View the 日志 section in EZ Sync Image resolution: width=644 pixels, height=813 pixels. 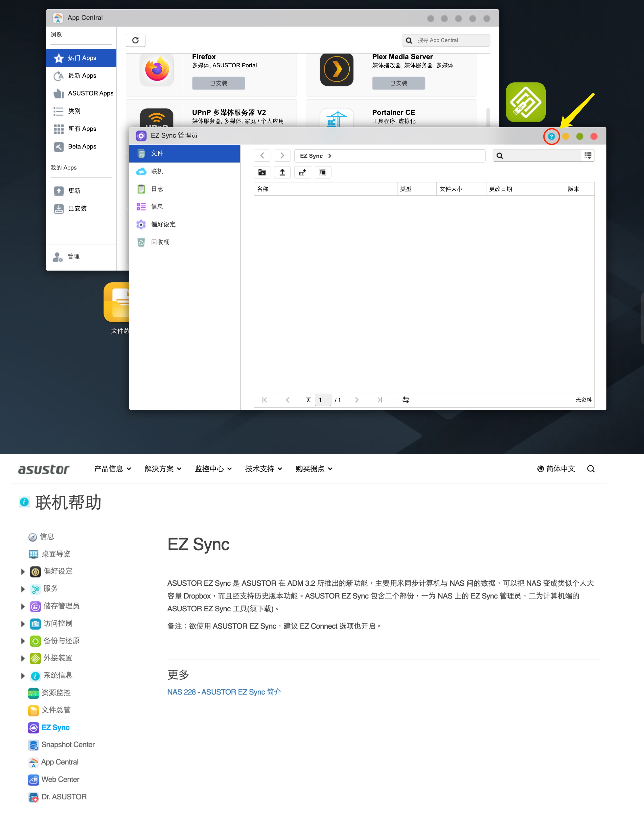pos(157,188)
